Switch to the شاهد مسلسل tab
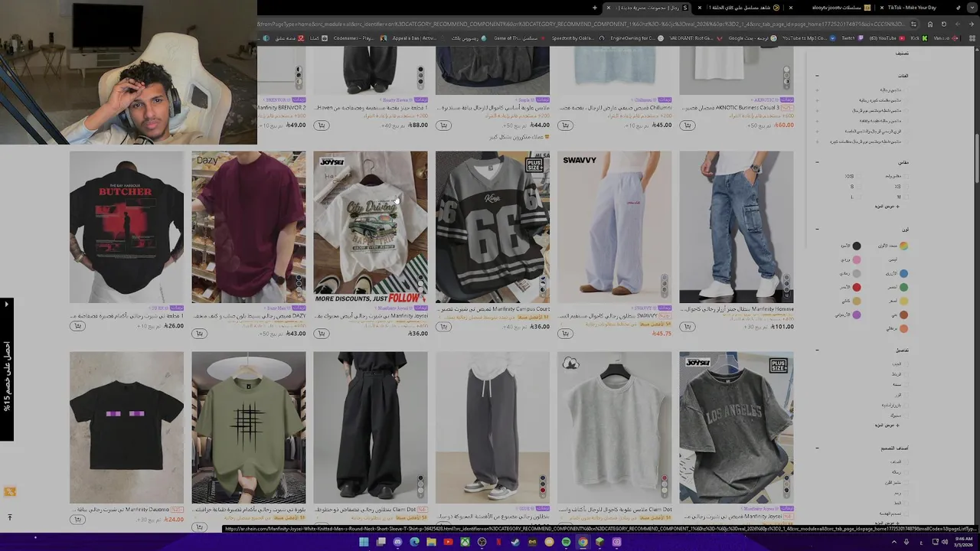The height and width of the screenshot is (551, 980). point(739,8)
